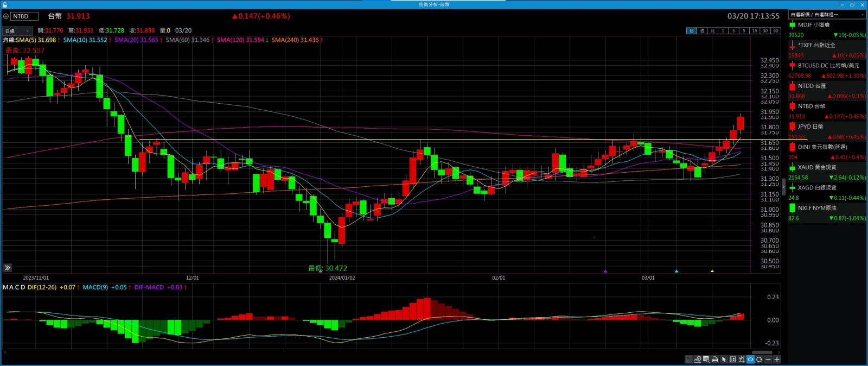Select XAGD 白銀現貨 in the watchlist
The height and width of the screenshot is (366, 868).
pyautogui.click(x=827, y=193)
